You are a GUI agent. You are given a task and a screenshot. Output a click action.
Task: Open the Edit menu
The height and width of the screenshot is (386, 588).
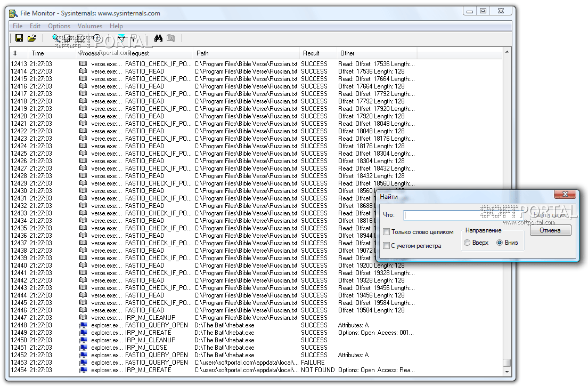coord(35,26)
